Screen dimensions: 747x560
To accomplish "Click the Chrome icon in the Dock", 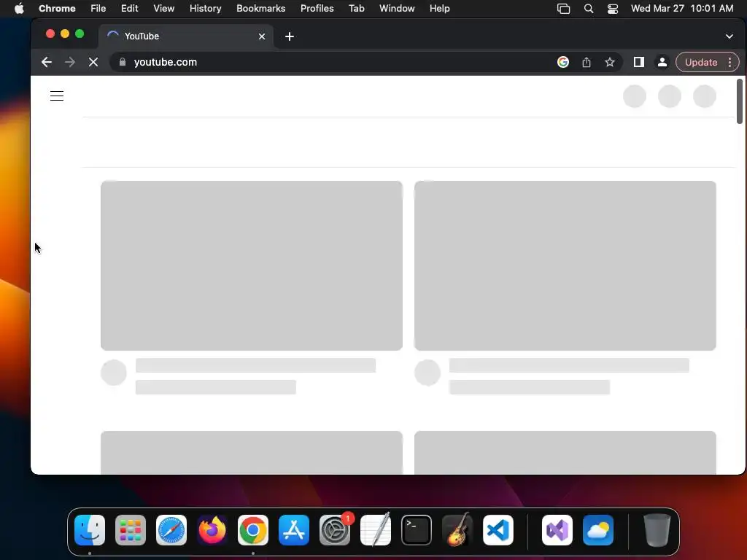I will coord(253,530).
